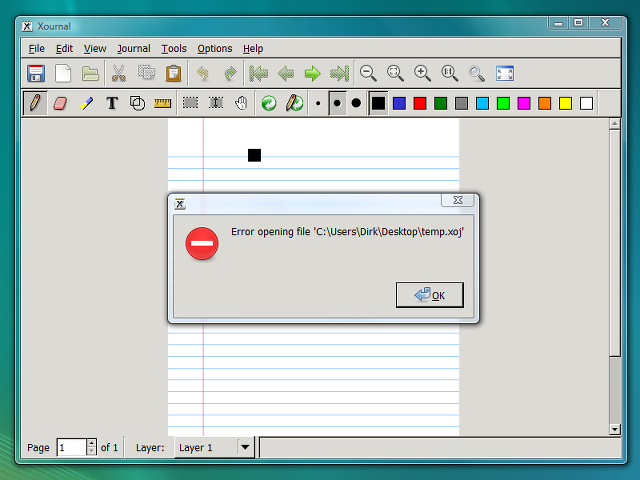Click the vertical scrollbar up arrow
This screenshot has width=640, height=480.
click(x=615, y=124)
